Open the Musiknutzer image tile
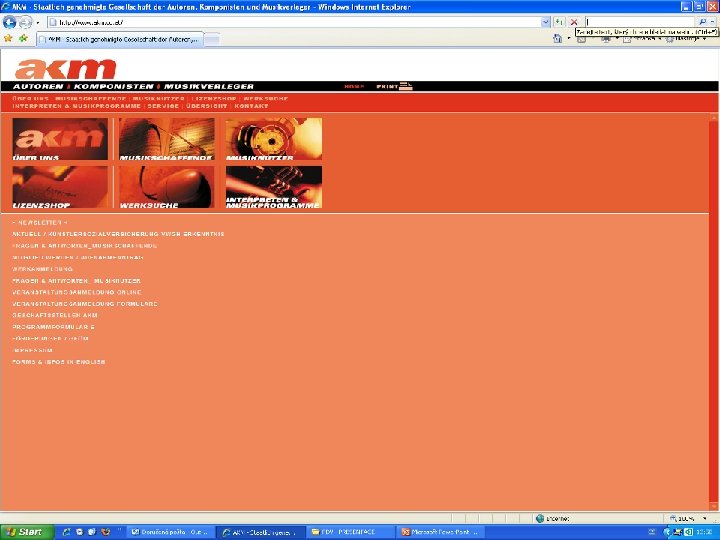The image size is (720, 540). (274, 139)
